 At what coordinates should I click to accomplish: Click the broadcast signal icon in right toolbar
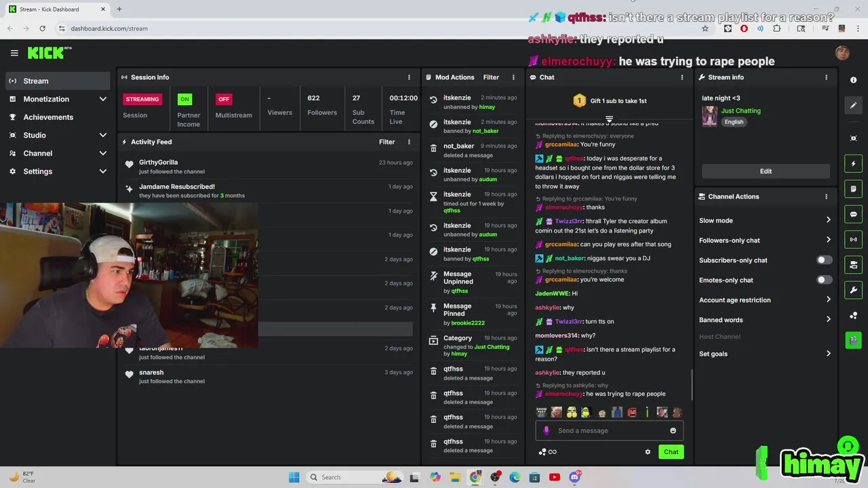pos(853,239)
